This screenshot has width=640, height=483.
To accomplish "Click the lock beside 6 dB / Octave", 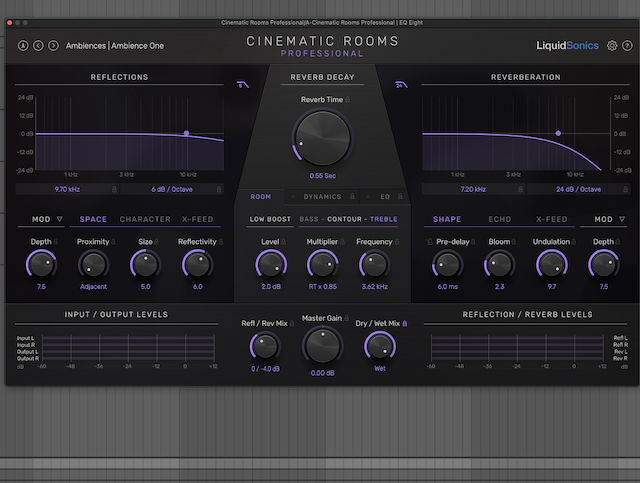I will pyautogui.click(x=219, y=189).
